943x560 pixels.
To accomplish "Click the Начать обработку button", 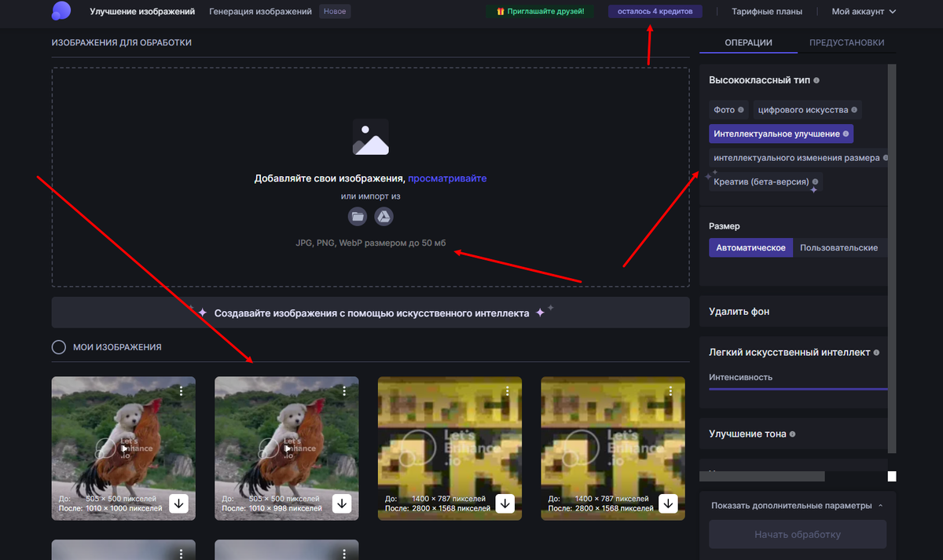I will point(798,535).
